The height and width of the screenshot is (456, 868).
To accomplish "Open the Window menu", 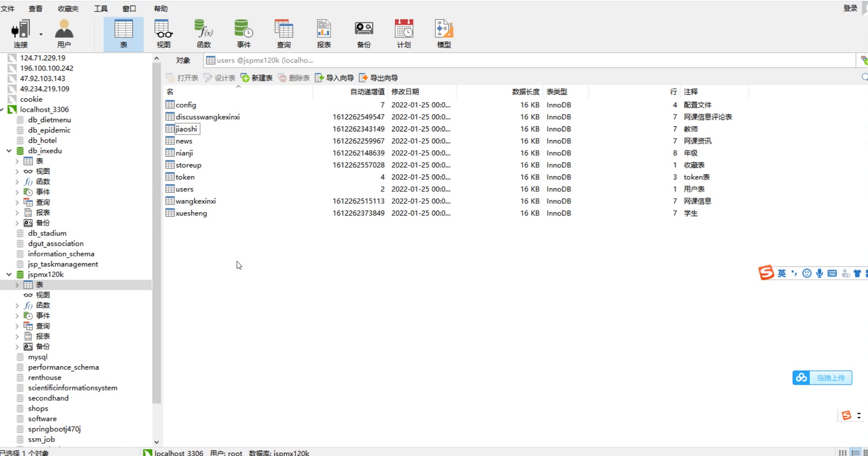I will point(130,8).
